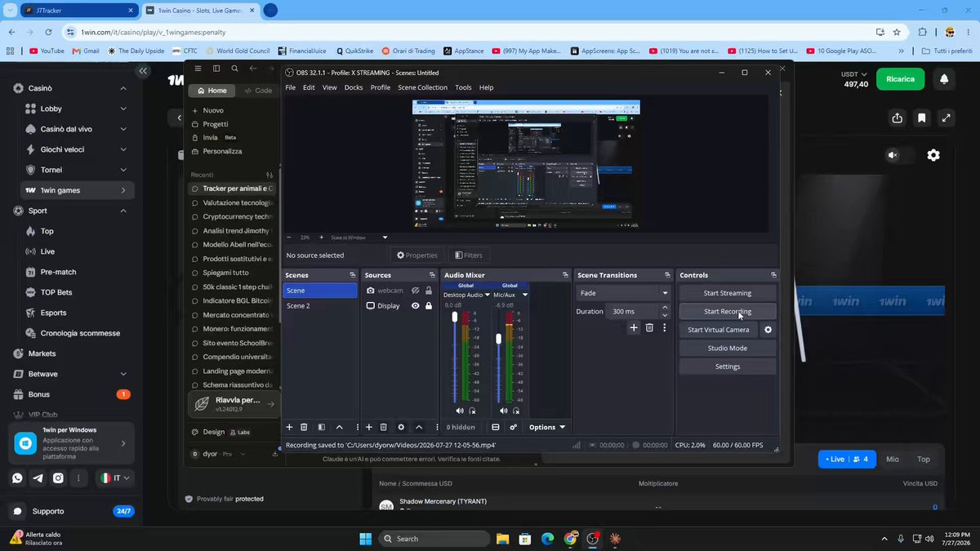Image resolution: width=980 pixels, height=551 pixels.
Task: Click the 1win notification bell
Action: point(944,79)
